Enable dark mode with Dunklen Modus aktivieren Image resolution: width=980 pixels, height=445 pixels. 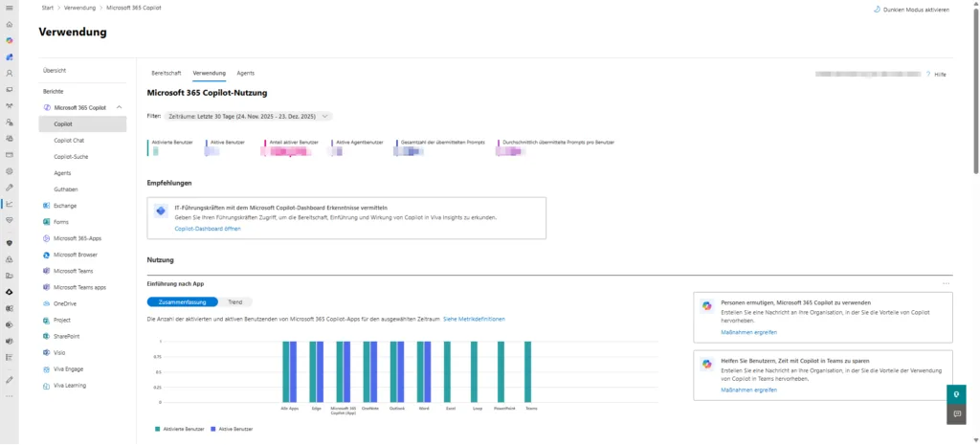(x=911, y=10)
